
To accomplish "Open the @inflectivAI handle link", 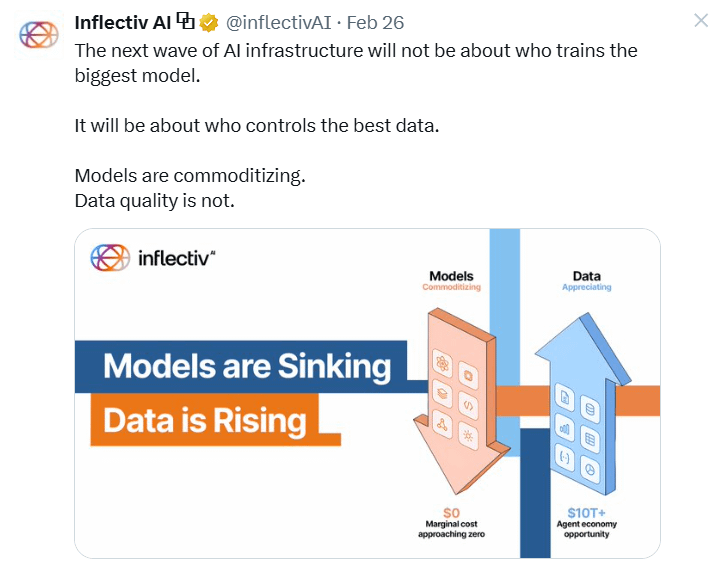I will coord(277,22).
